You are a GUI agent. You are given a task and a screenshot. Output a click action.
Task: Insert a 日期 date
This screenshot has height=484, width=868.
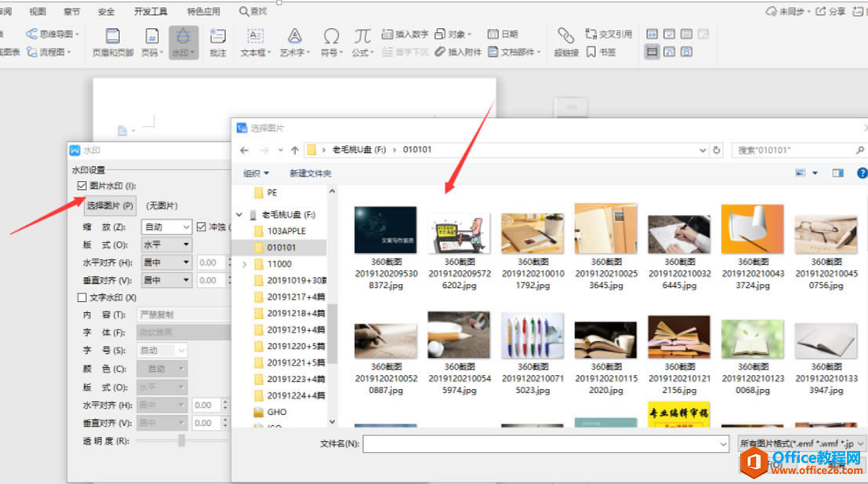click(x=502, y=34)
